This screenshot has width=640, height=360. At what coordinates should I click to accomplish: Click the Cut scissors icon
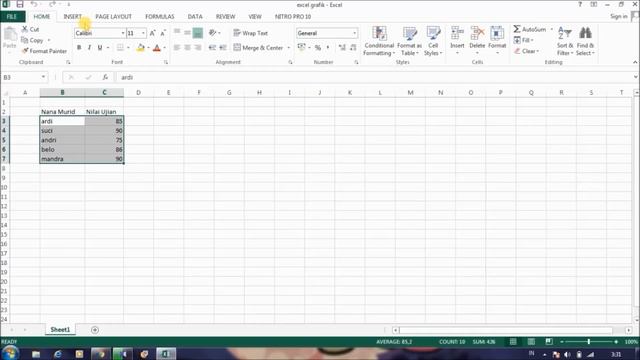25,29
